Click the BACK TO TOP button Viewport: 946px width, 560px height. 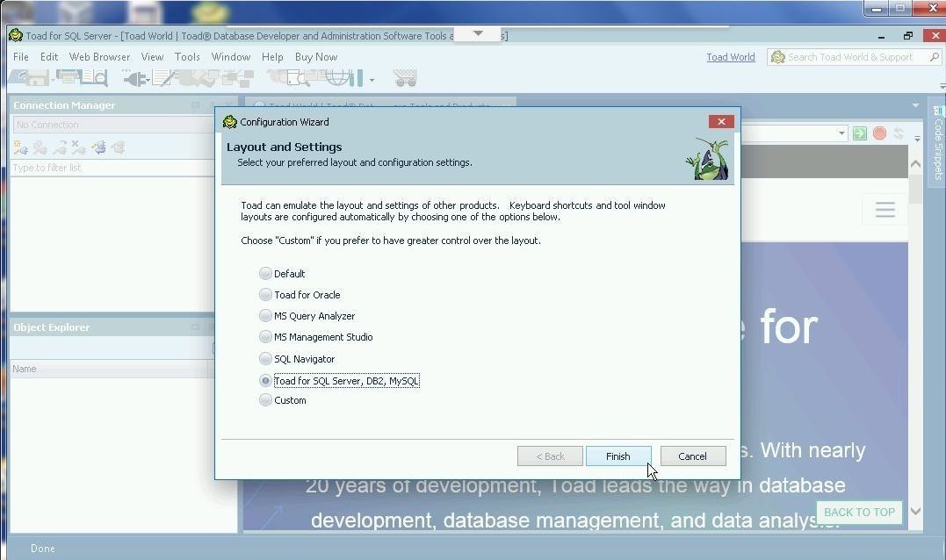(860, 513)
